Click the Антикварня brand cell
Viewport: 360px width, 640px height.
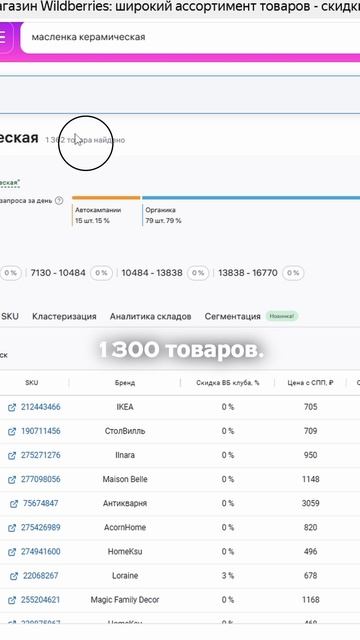click(x=125, y=503)
